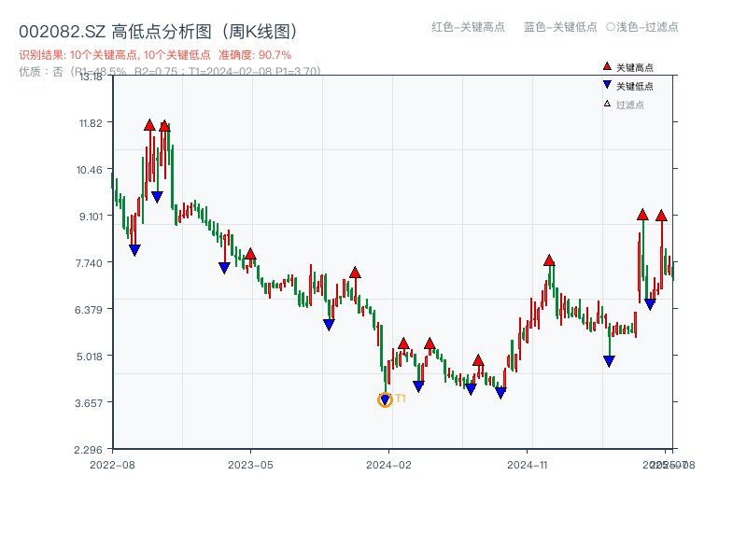The width and height of the screenshot is (747, 560).
Task: Click the red high marker near 2023-05
Action: pos(250,254)
